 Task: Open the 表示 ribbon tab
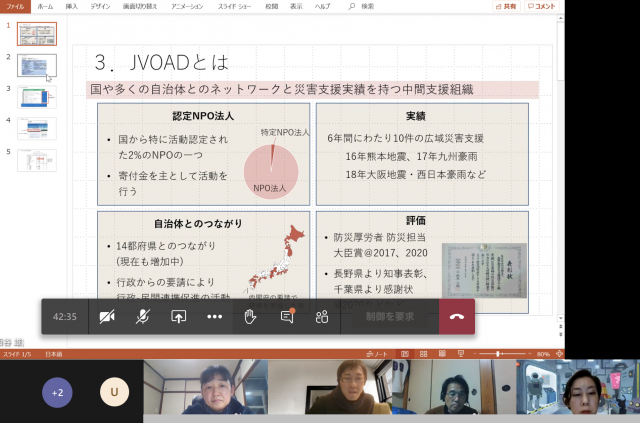(296, 6)
